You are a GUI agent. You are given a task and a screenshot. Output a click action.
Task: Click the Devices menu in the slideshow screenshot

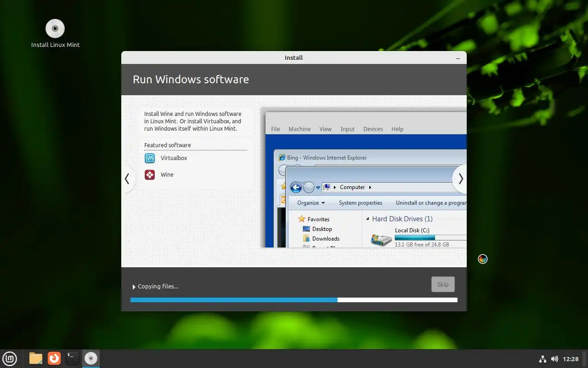tap(373, 129)
